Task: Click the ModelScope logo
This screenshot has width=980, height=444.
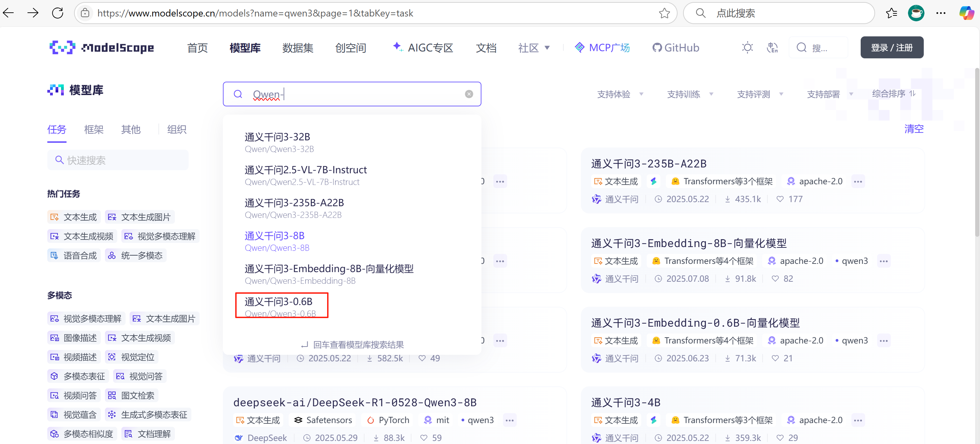Action: (x=101, y=48)
